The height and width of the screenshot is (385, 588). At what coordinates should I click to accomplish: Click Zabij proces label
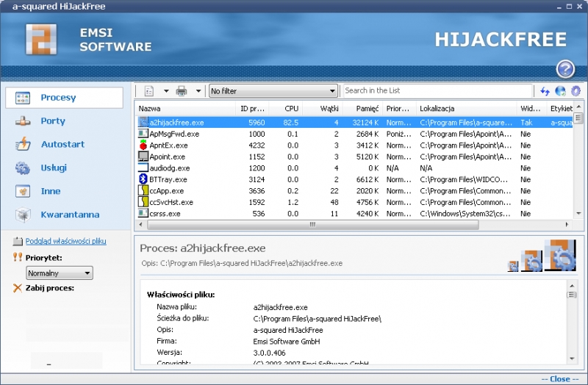[x=50, y=288]
